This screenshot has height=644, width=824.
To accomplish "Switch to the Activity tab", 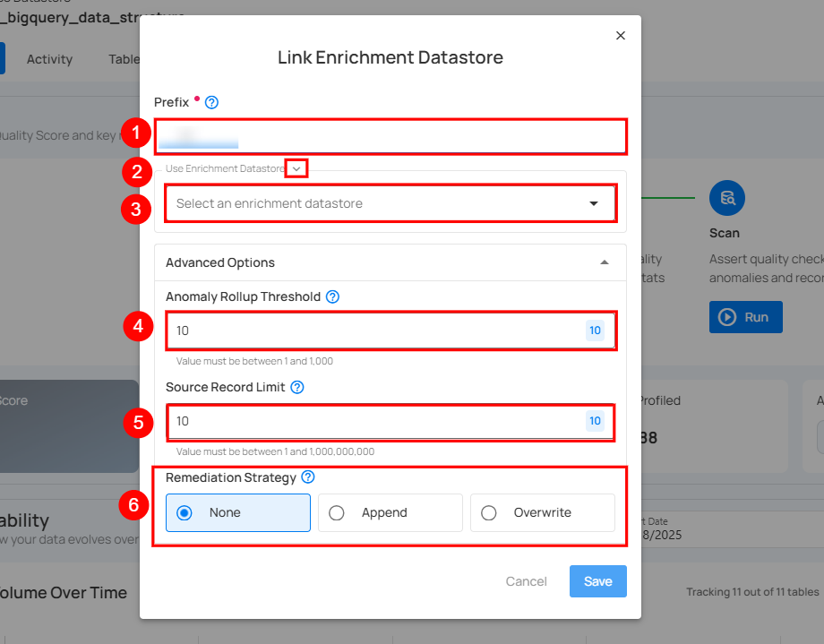I will (49, 59).
